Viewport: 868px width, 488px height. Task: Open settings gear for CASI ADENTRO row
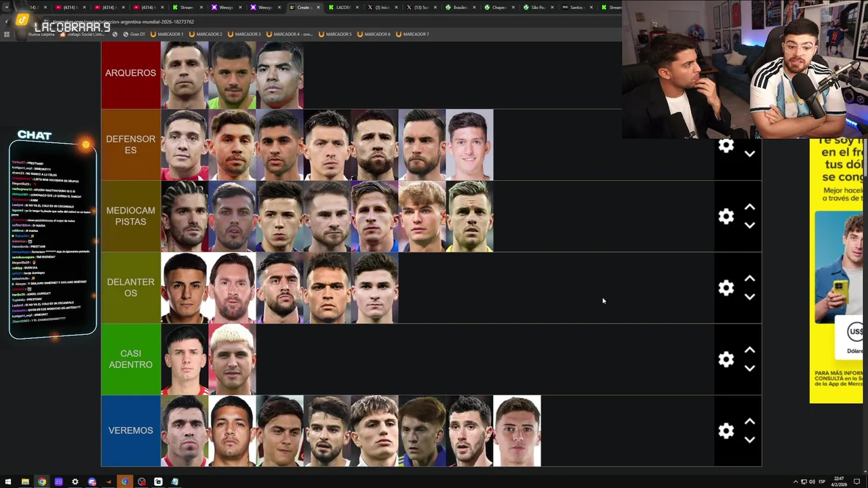[726, 359]
